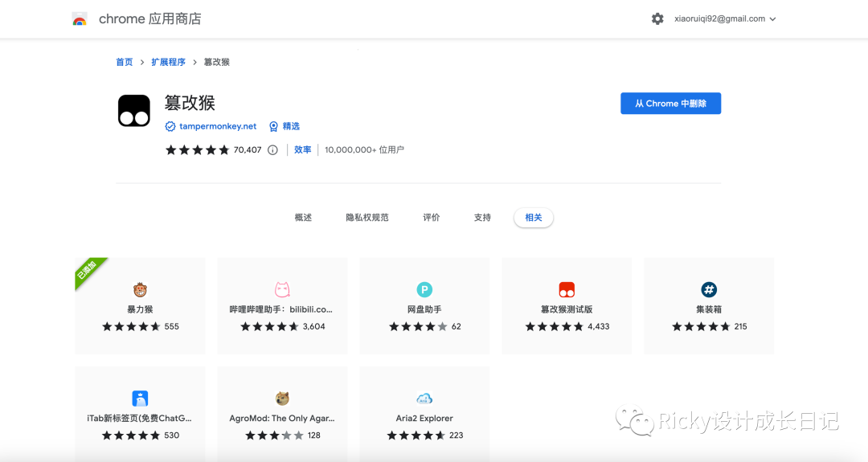Click the iTab blue bear icon

(140, 399)
